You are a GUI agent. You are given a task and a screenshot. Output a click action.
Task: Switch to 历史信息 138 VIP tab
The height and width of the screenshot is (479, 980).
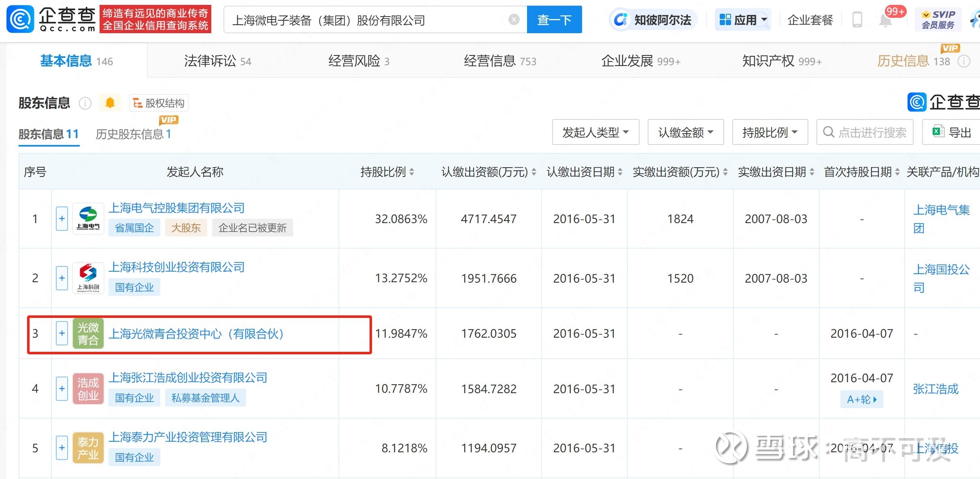click(913, 61)
